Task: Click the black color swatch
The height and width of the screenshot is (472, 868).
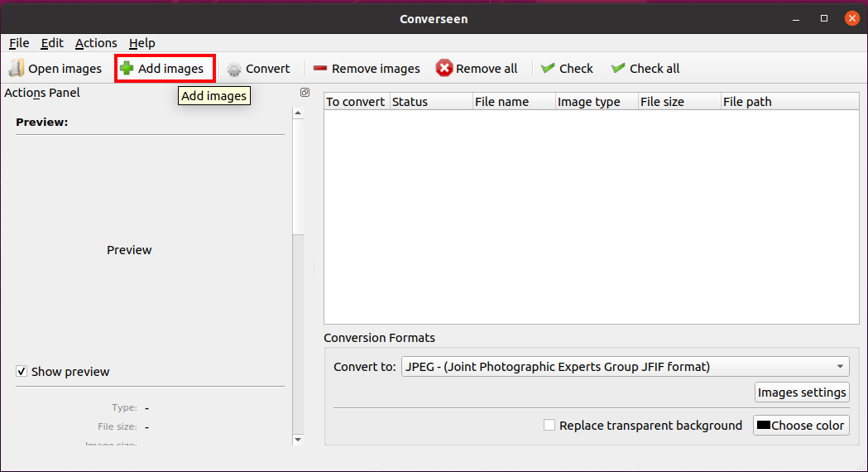Action: 764,425
